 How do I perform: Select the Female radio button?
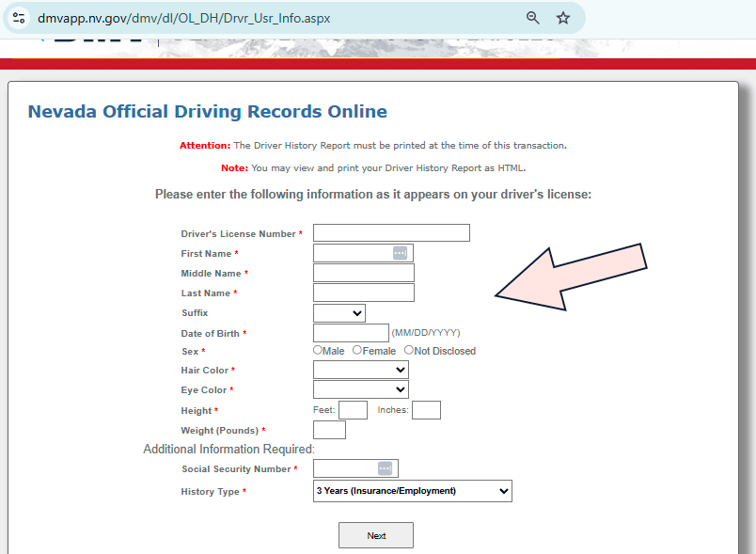[357, 350]
